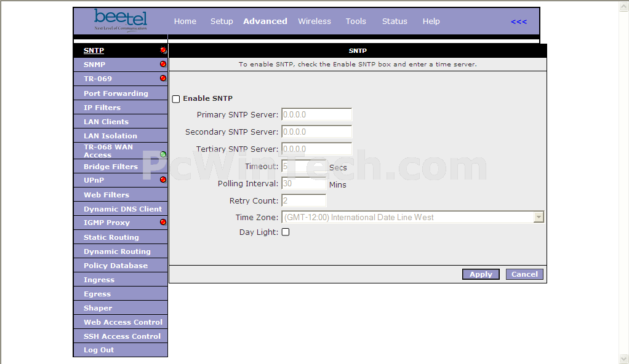Open the Ingress page
The image size is (629, 364).
pyautogui.click(x=98, y=280)
